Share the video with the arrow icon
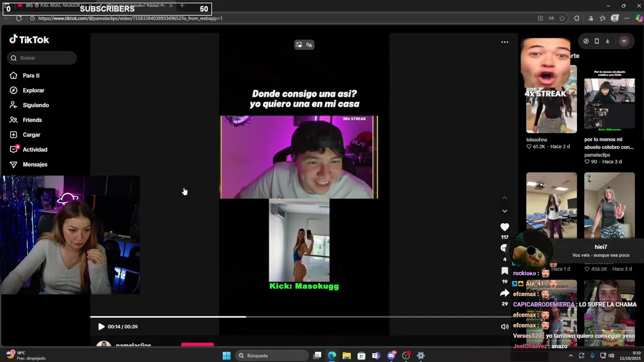Screen dimensions: 644x362 pos(505,293)
